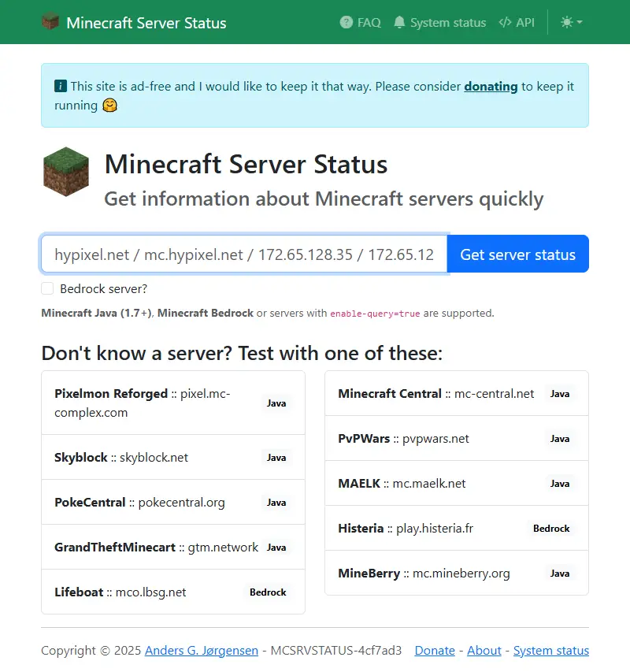Click the Java badge on Minecraft Central row
Screen dimensions: 630x672
tap(560, 394)
